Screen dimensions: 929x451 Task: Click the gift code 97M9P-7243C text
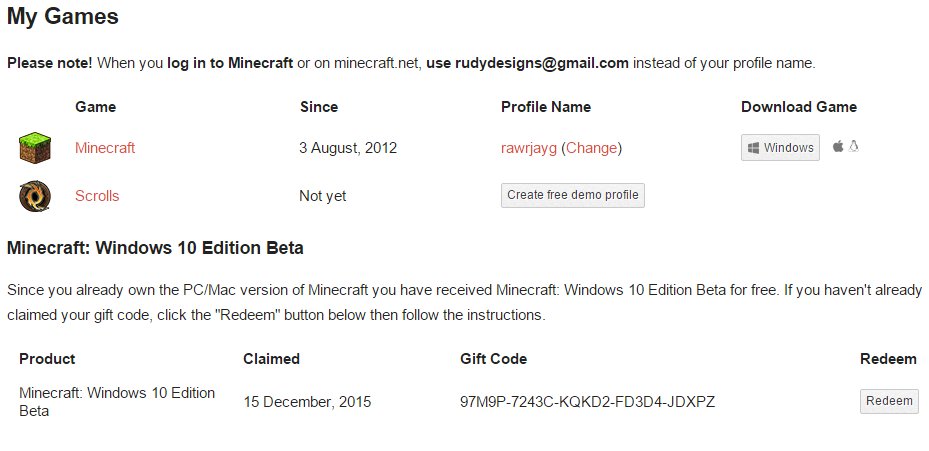point(587,402)
